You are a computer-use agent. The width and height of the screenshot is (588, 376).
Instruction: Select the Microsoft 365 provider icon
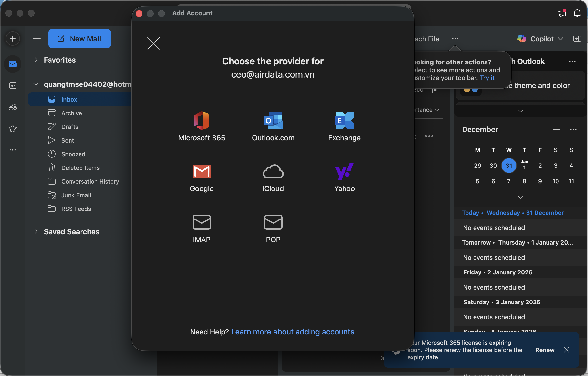pos(201,121)
